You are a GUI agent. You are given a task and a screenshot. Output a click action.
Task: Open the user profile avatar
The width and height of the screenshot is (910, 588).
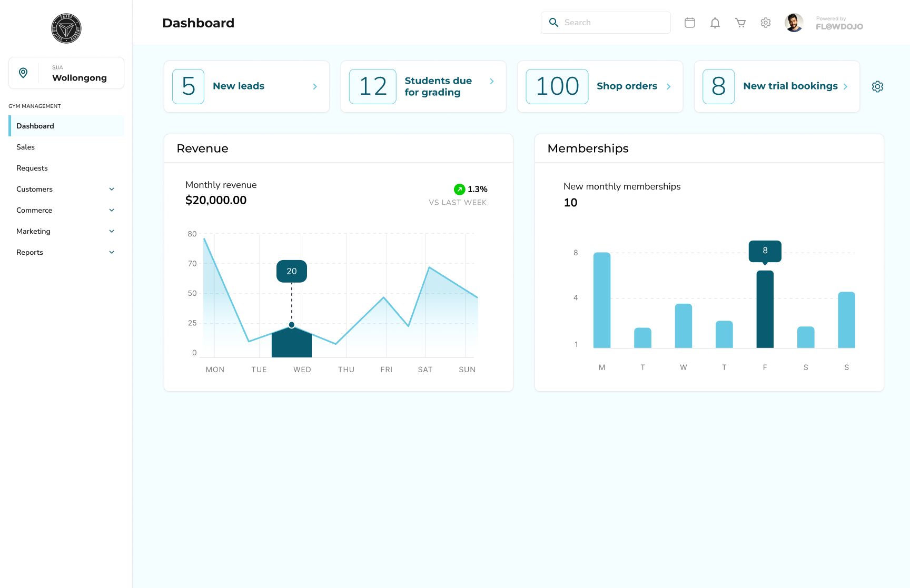click(x=794, y=23)
